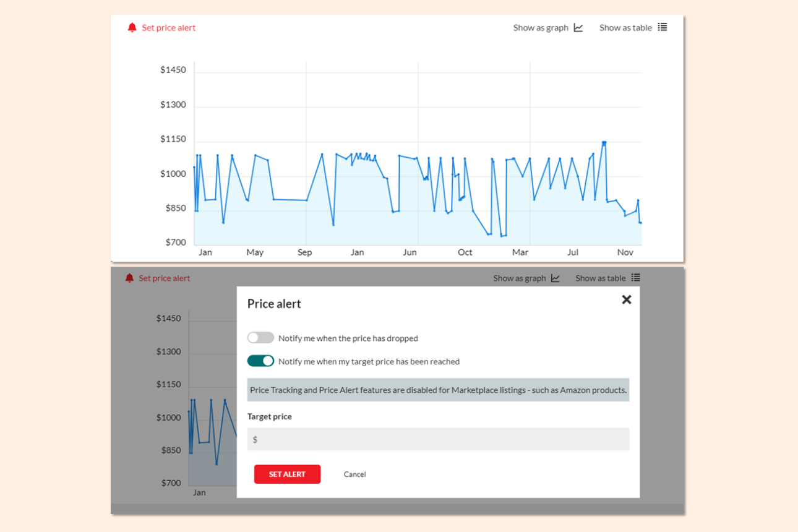Switch to the Show as table view
798x532 pixels.
click(x=625, y=27)
